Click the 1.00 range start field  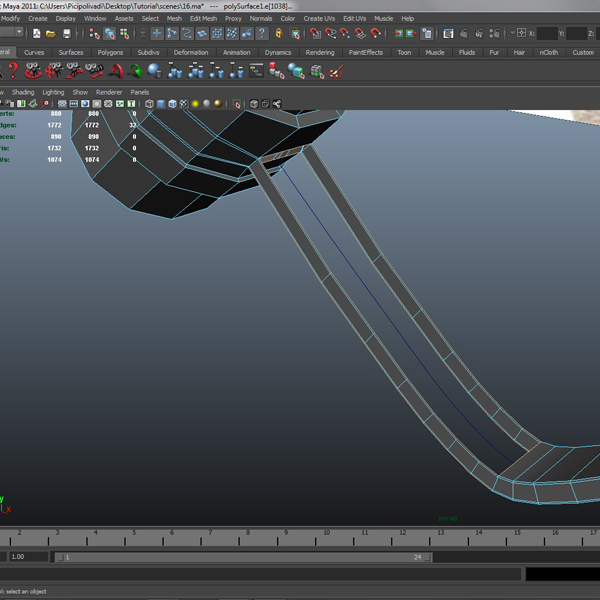[29, 557]
